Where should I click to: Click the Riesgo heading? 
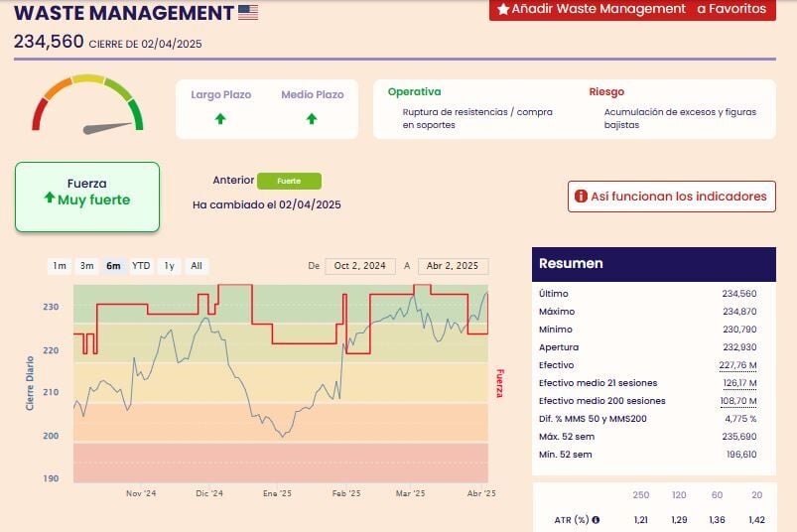[606, 92]
